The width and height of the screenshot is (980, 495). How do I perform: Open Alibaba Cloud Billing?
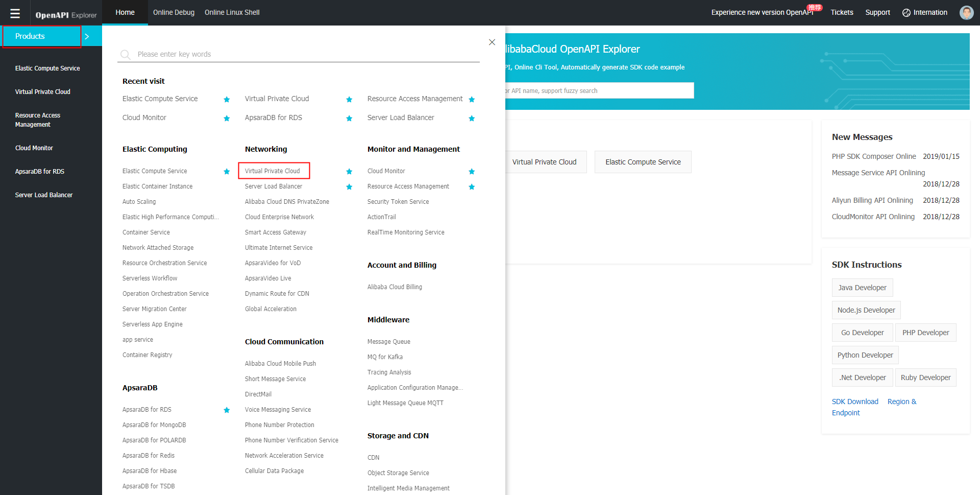395,287
